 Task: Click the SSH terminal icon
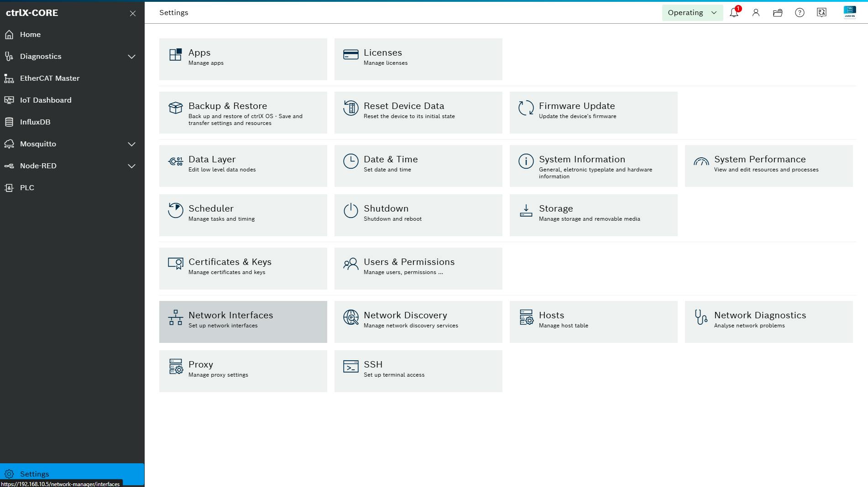pyautogui.click(x=351, y=367)
